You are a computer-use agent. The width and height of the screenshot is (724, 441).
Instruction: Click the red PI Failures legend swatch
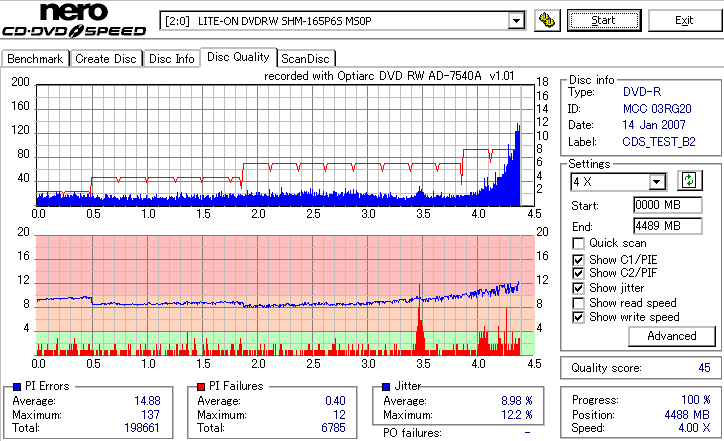coord(201,387)
